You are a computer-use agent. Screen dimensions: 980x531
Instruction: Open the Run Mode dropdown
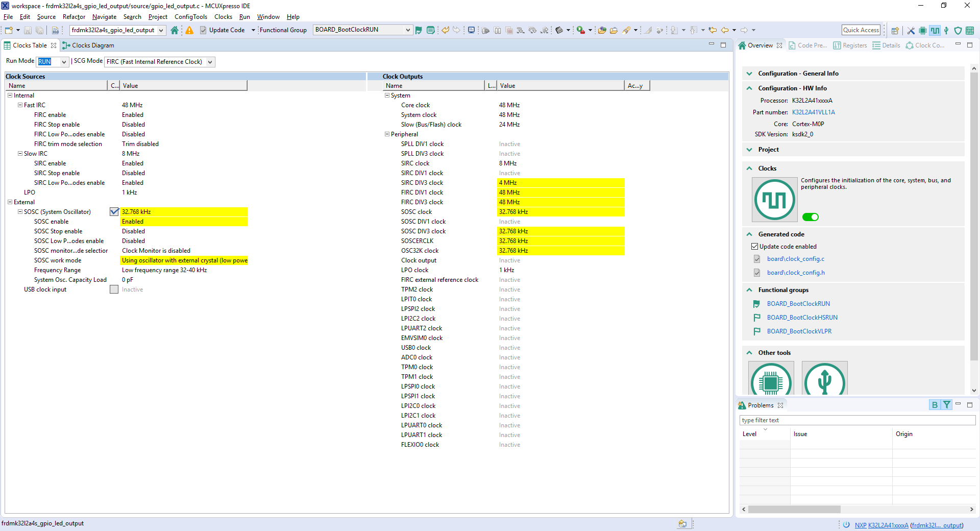tap(64, 62)
